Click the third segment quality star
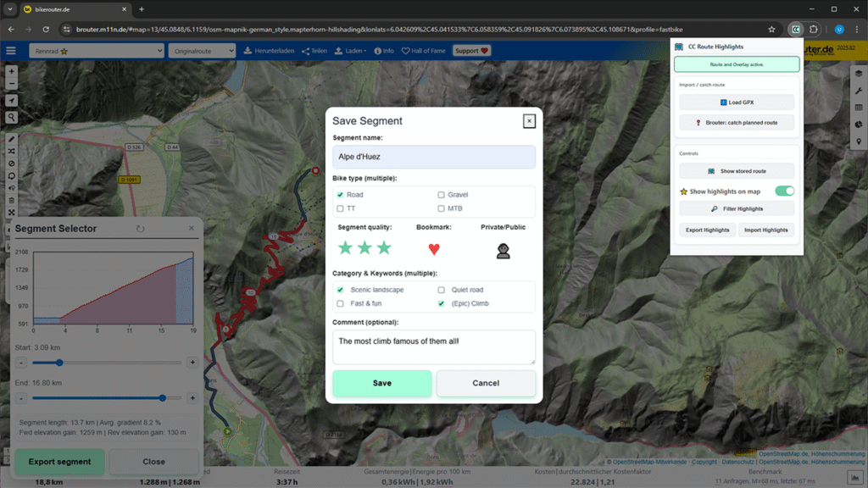 pyautogui.click(x=384, y=248)
